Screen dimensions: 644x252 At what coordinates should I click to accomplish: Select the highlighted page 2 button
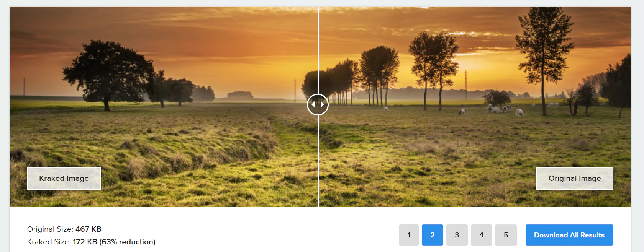[x=433, y=235]
